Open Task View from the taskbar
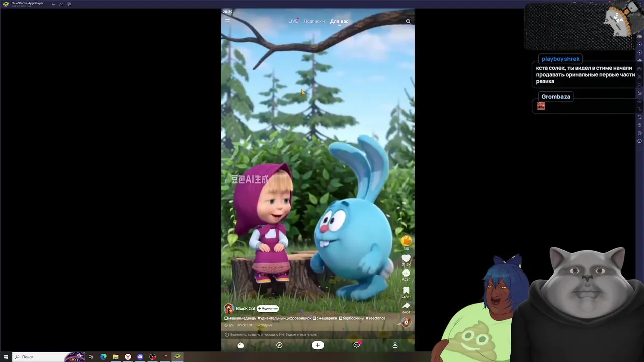This screenshot has height=362, width=644. (91, 357)
